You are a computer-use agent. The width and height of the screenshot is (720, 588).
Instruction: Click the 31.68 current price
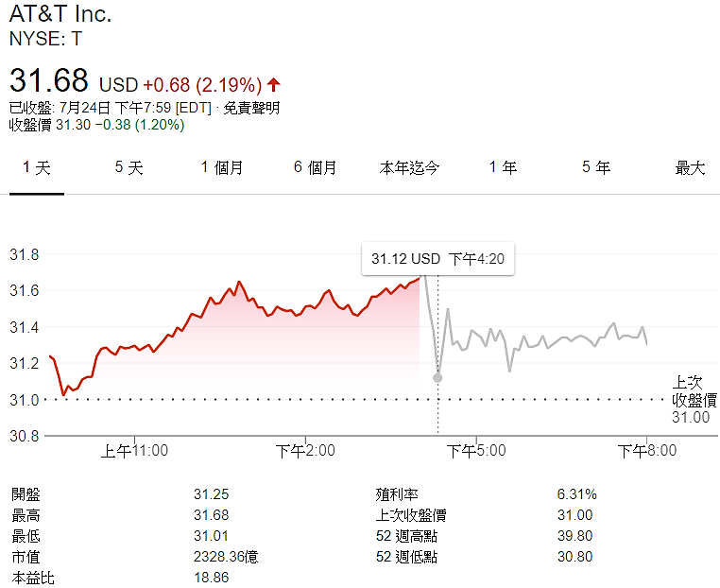(x=48, y=80)
